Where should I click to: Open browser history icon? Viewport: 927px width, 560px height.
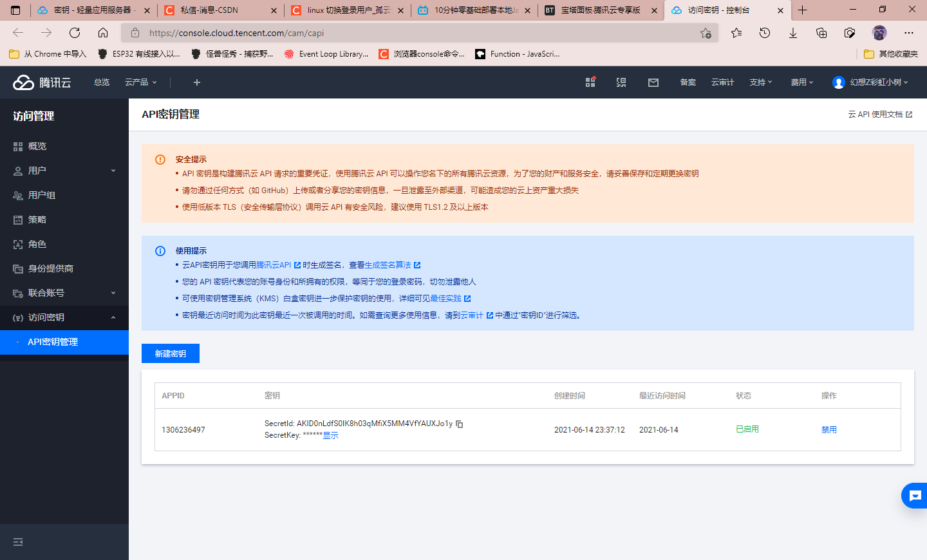(x=765, y=33)
